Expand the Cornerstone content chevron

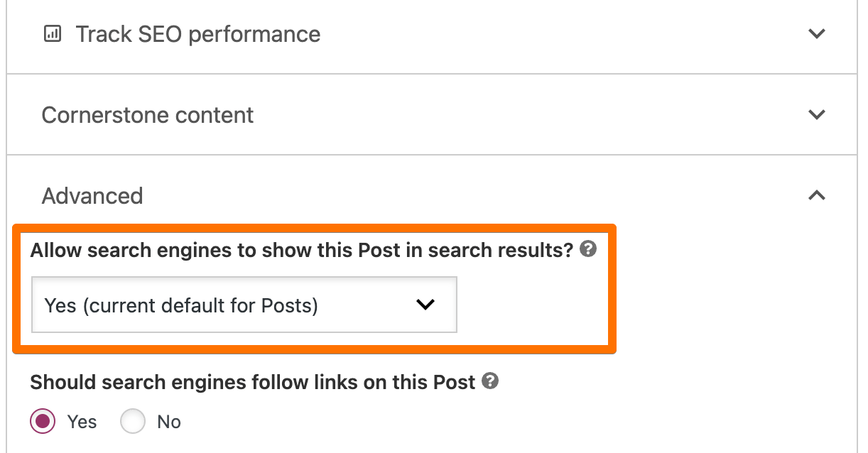coord(817,114)
